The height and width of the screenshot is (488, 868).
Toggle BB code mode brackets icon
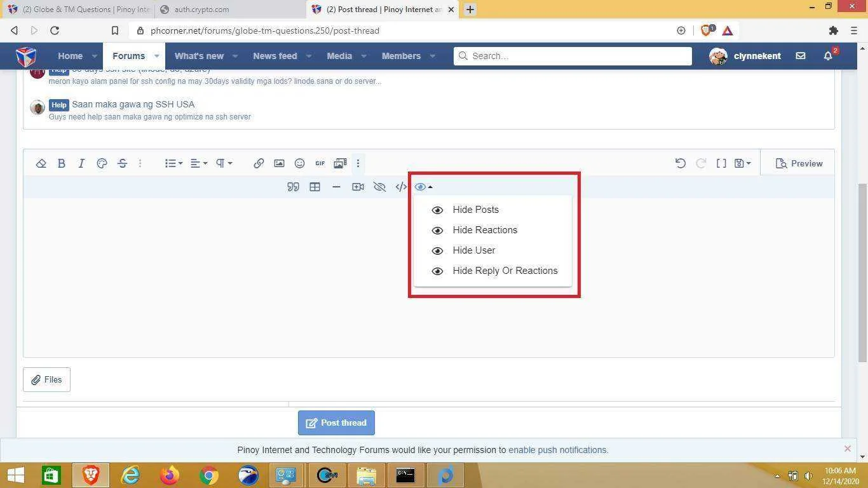(x=721, y=163)
